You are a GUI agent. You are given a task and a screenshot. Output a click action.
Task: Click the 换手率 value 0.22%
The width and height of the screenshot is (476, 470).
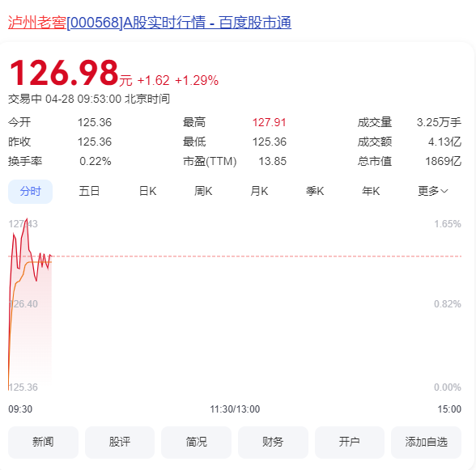coord(96,162)
